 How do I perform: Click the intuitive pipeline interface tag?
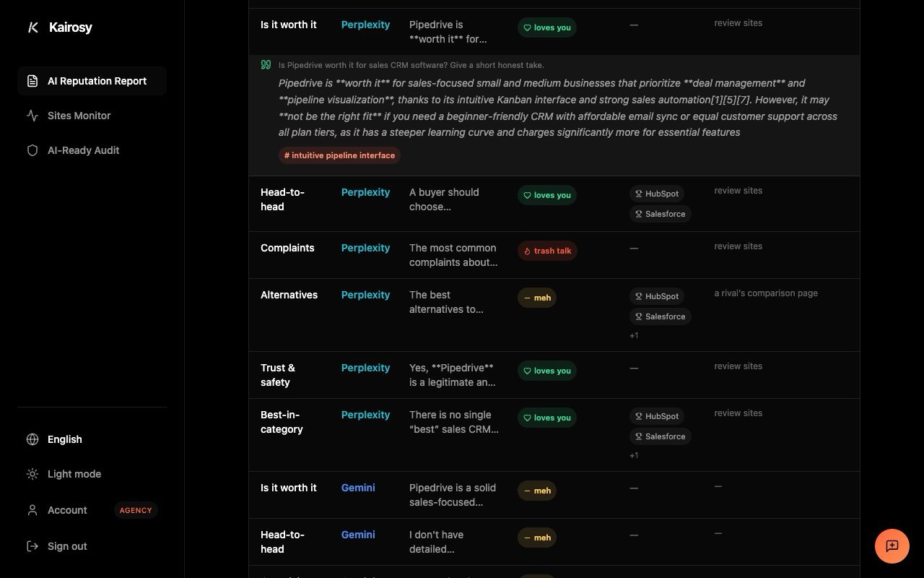tap(339, 155)
